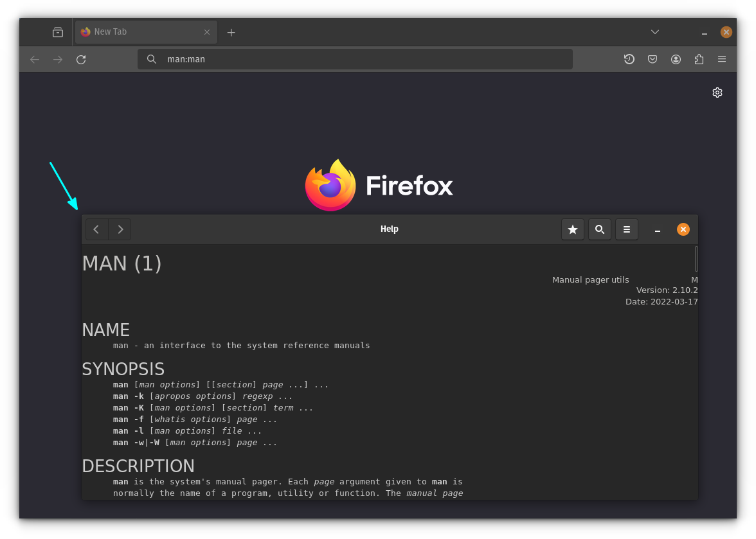The width and height of the screenshot is (756, 539).
Task: Bookmark the man page with the star button
Action: coord(573,229)
